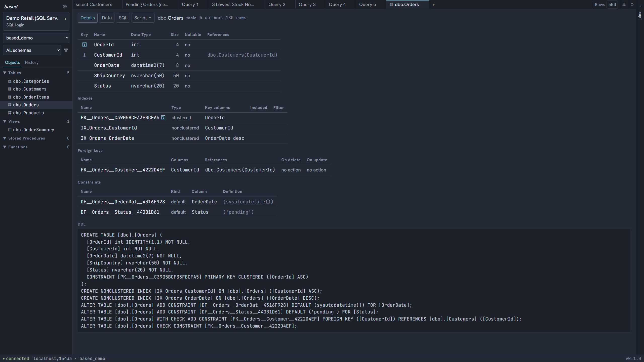Click the primary key icon on OrderId row
Screen dimensions: 644x362
tap(85, 44)
